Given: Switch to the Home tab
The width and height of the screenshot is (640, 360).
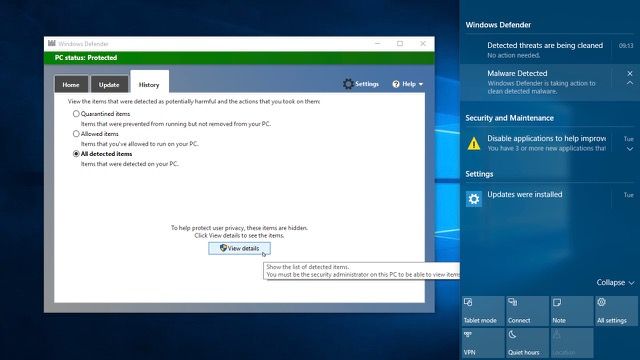Looking at the screenshot, I should click(x=71, y=84).
